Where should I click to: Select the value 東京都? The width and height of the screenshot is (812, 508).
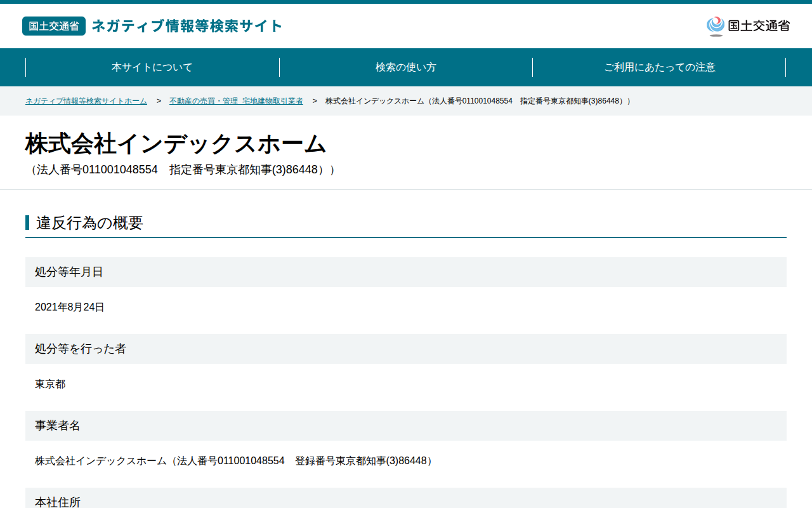pyautogui.click(x=50, y=384)
